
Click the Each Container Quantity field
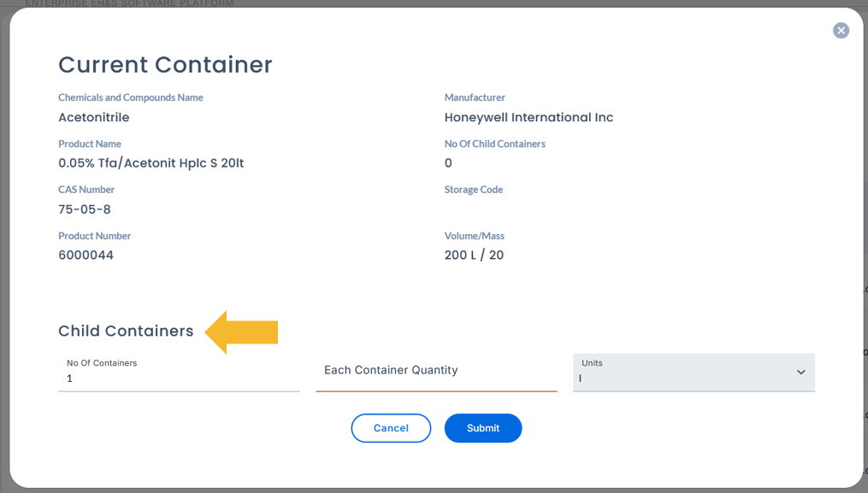(x=436, y=373)
